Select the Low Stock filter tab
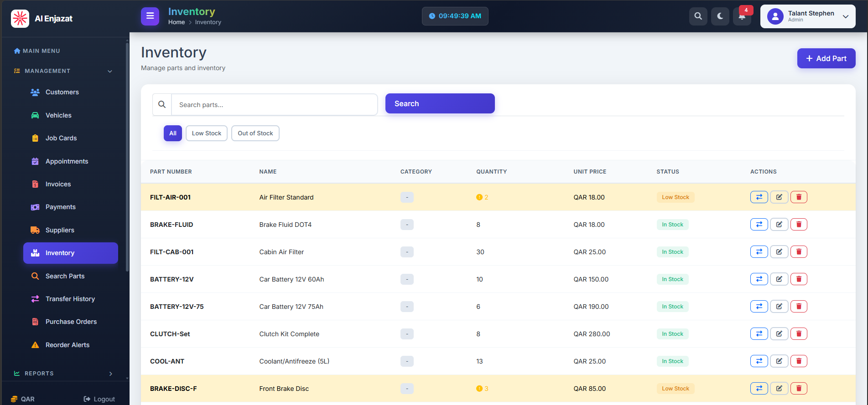The height and width of the screenshot is (405, 868). [x=207, y=133]
